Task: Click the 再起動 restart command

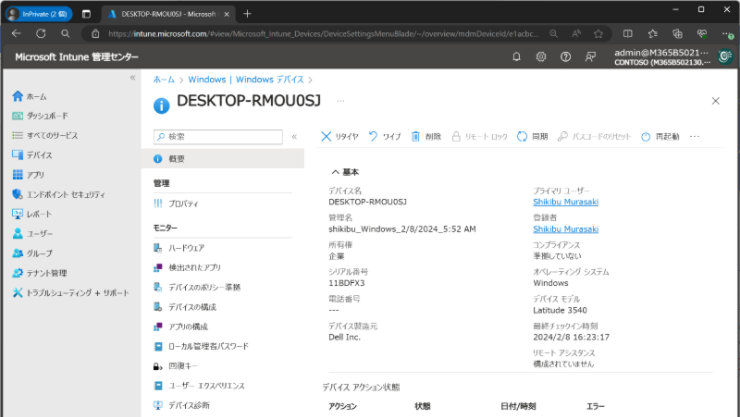Action: click(x=660, y=137)
